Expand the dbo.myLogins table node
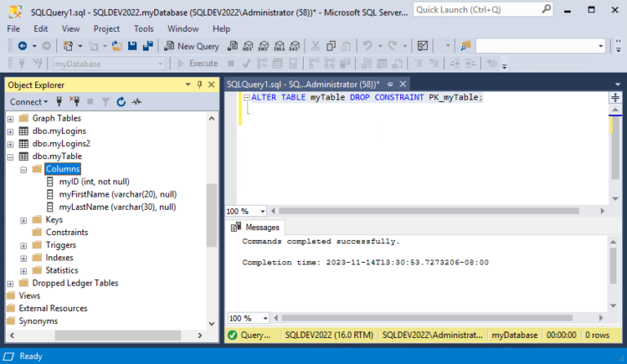The width and height of the screenshot is (627, 364). pyautogui.click(x=11, y=132)
